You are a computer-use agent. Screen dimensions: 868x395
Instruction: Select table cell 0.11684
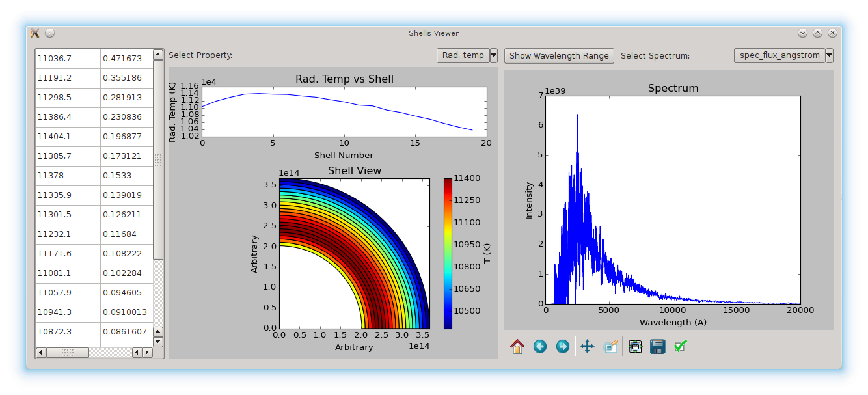pyautogui.click(x=127, y=234)
